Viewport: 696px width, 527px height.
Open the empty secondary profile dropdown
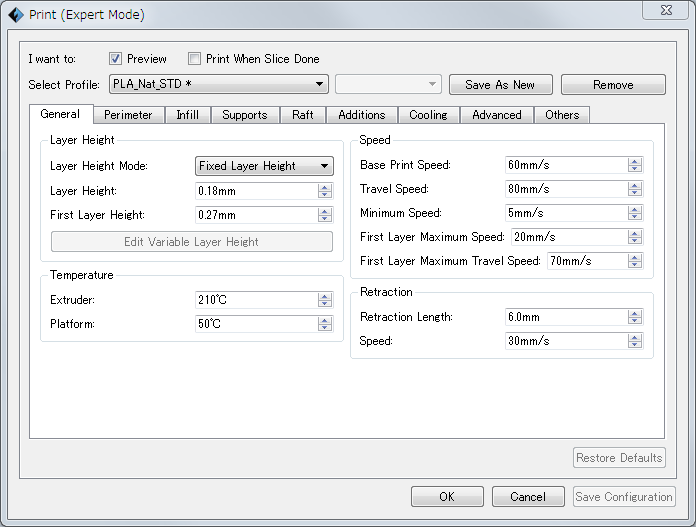point(388,84)
